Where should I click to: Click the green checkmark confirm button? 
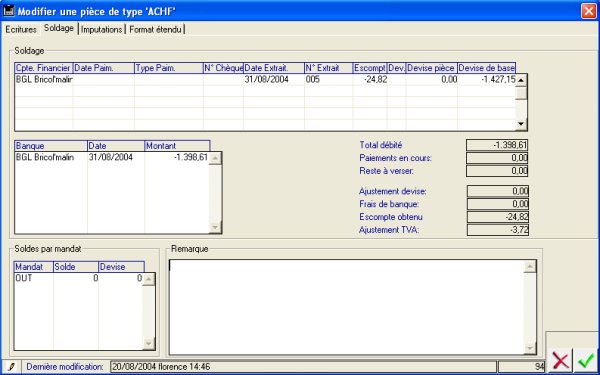pos(585,360)
